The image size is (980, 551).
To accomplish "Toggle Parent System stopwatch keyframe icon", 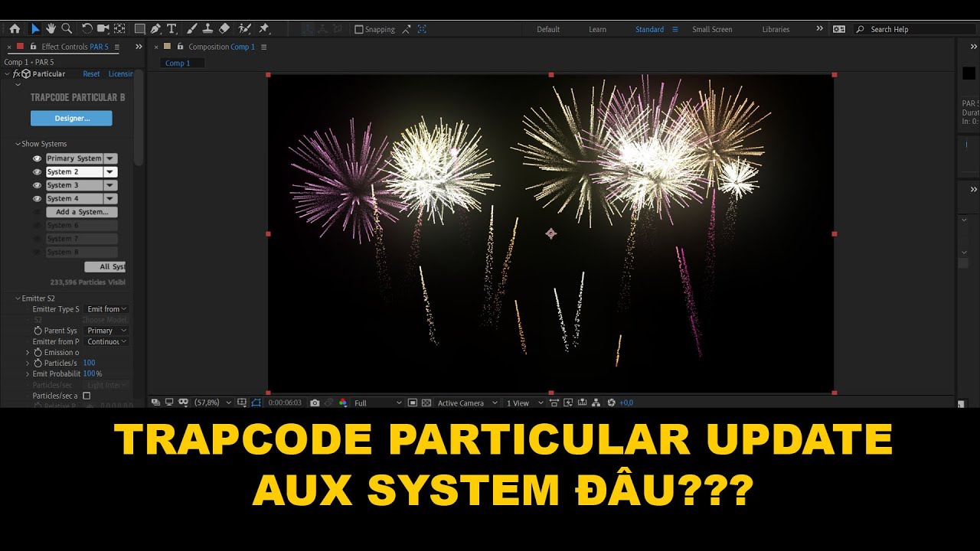I will click(x=38, y=331).
